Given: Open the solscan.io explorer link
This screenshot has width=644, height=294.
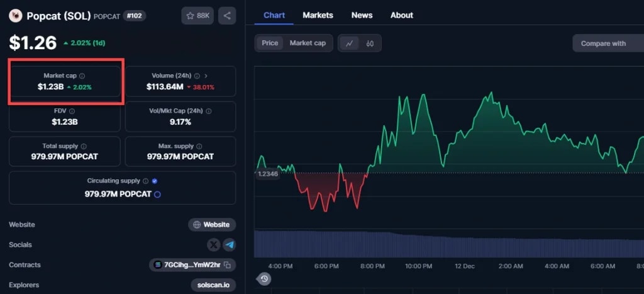Looking at the screenshot, I should 213,285.
